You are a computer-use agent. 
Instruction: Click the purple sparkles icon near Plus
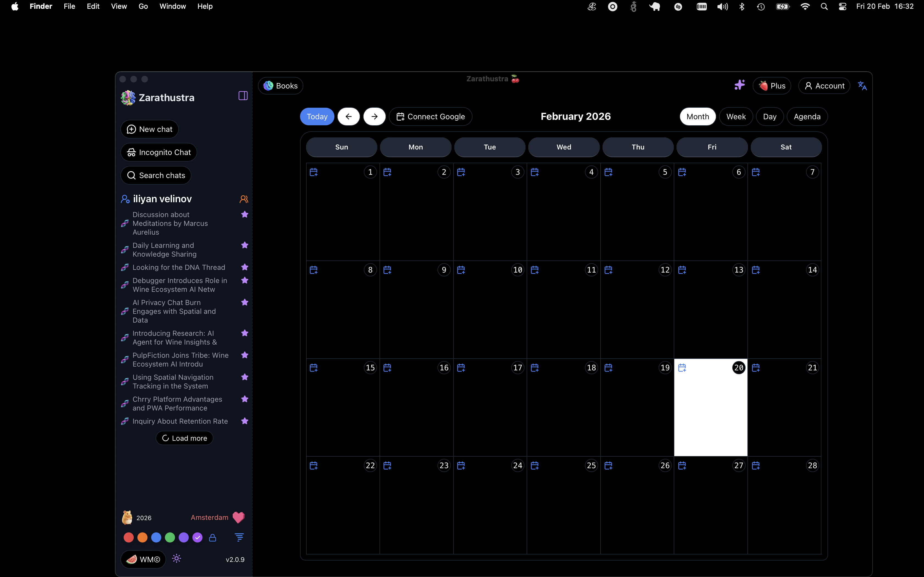coord(739,85)
